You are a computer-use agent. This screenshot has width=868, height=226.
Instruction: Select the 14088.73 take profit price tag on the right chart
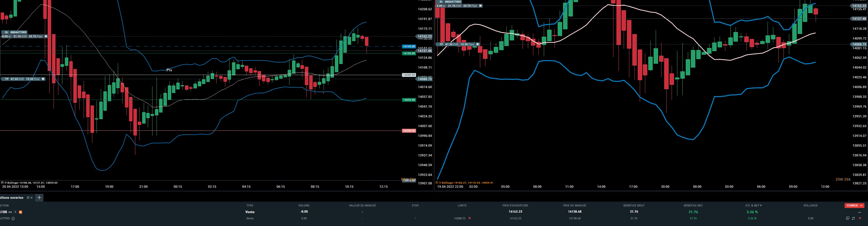point(859,44)
